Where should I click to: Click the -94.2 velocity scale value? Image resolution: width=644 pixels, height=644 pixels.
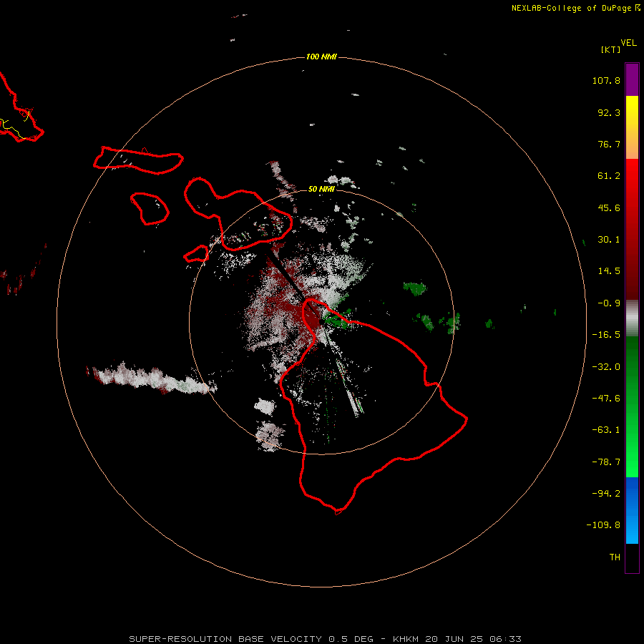point(606,494)
